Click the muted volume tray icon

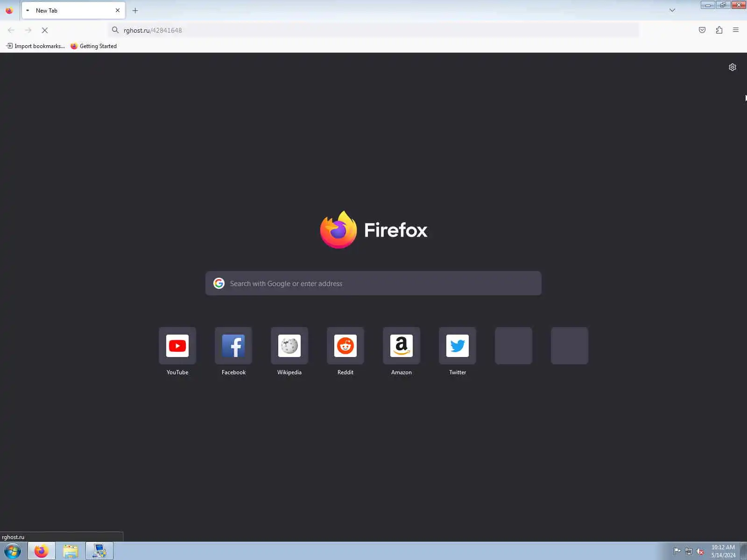[x=700, y=551]
